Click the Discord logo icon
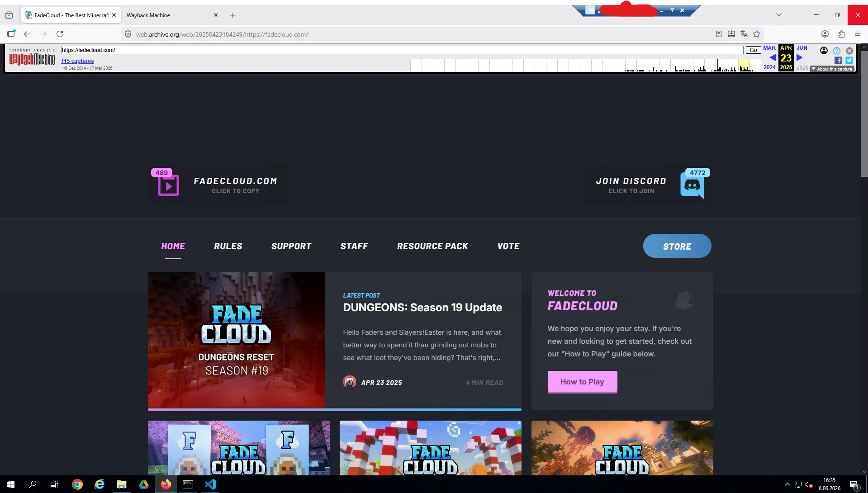 [692, 185]
